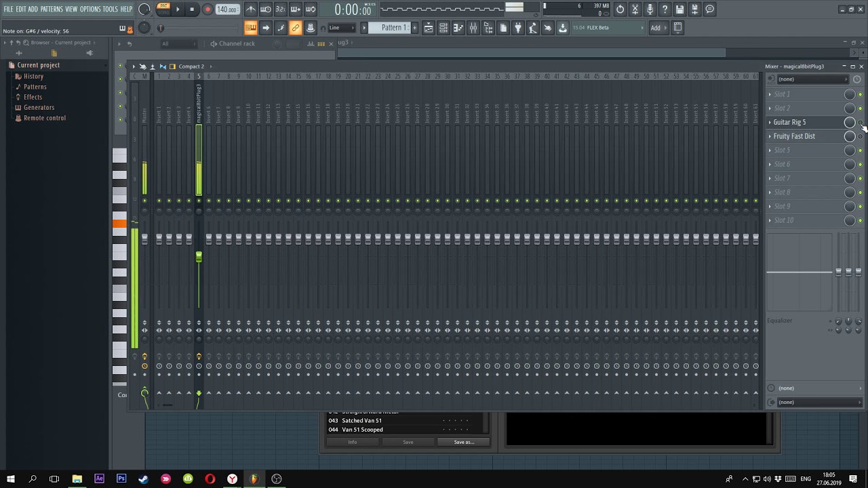Click the audio editor scissors icon
The image size is (868, 488).
pyautogui.click(x=635, y=9)
